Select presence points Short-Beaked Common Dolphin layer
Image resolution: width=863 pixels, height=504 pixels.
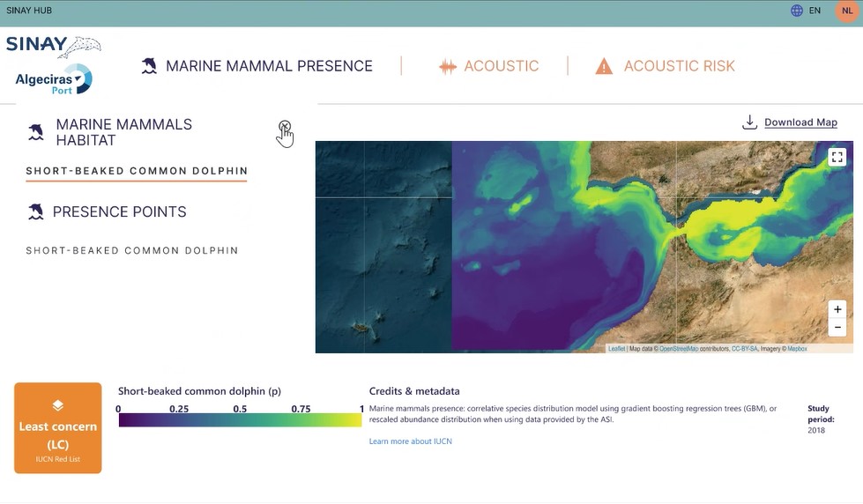[x=132, y=250]
